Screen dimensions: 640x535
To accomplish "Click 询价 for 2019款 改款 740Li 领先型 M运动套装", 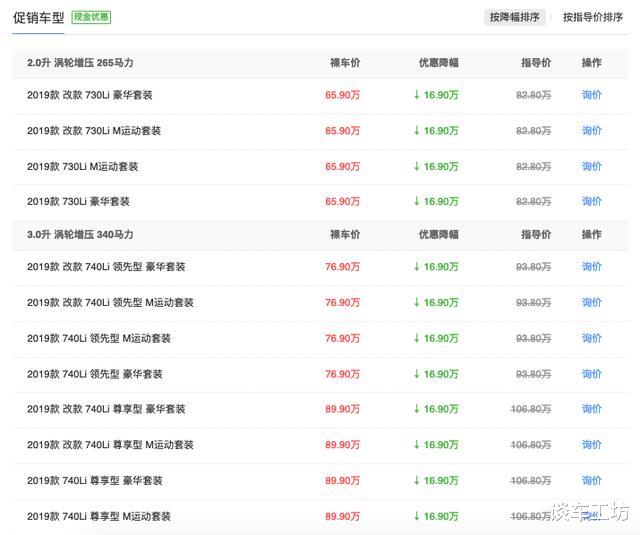I will pos(591,302).
